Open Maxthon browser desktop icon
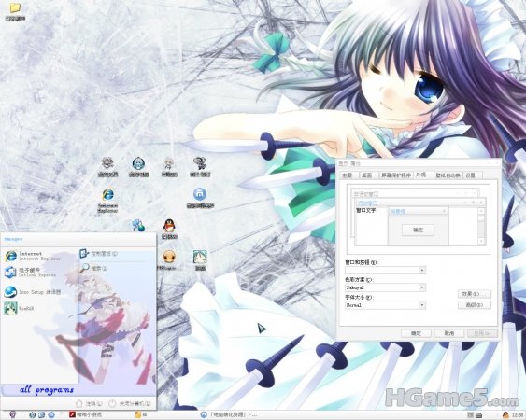 pos(200,198)
